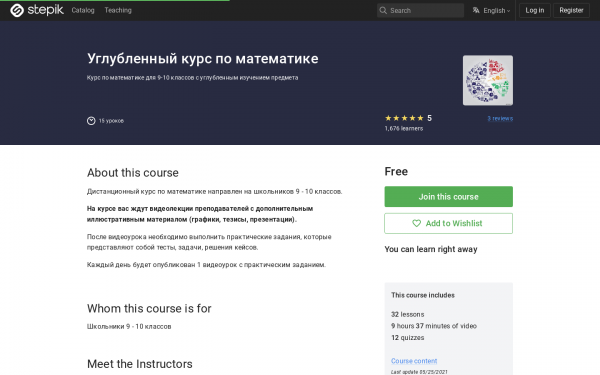Click the Register button
The width and height of the screenshot is (600, 375).
571,10
